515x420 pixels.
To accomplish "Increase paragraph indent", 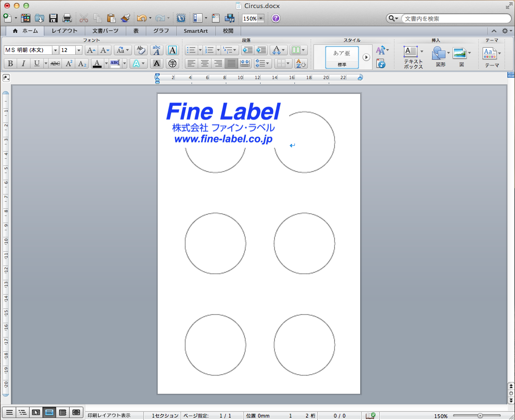I will click(261, 50).
